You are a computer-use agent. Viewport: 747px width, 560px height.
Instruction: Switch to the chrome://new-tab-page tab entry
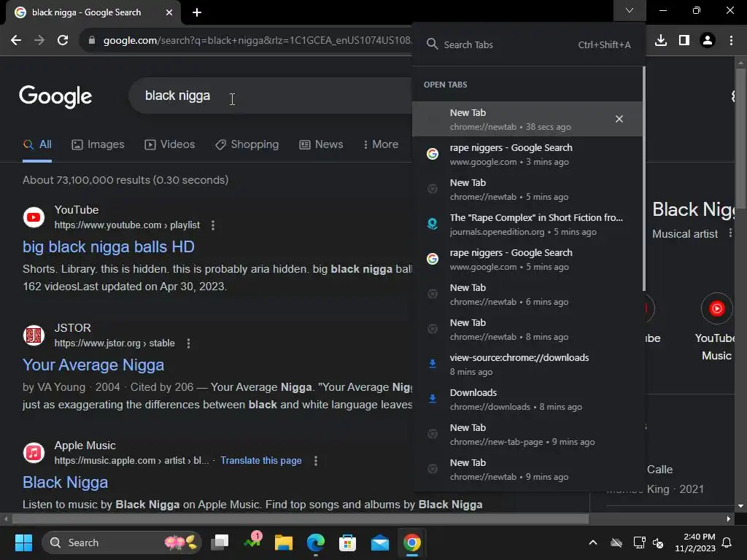pyautogui.click(x=527, y=435)
